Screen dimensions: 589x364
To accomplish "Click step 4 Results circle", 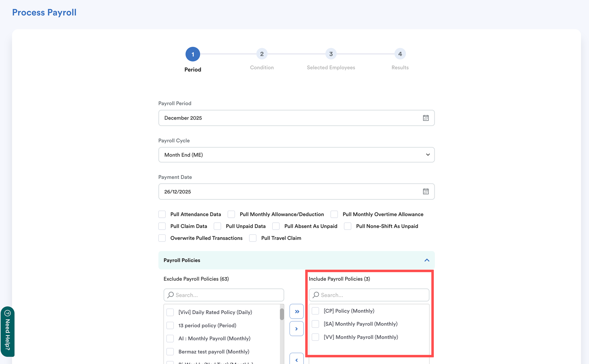I will click(x=400, y=54).
